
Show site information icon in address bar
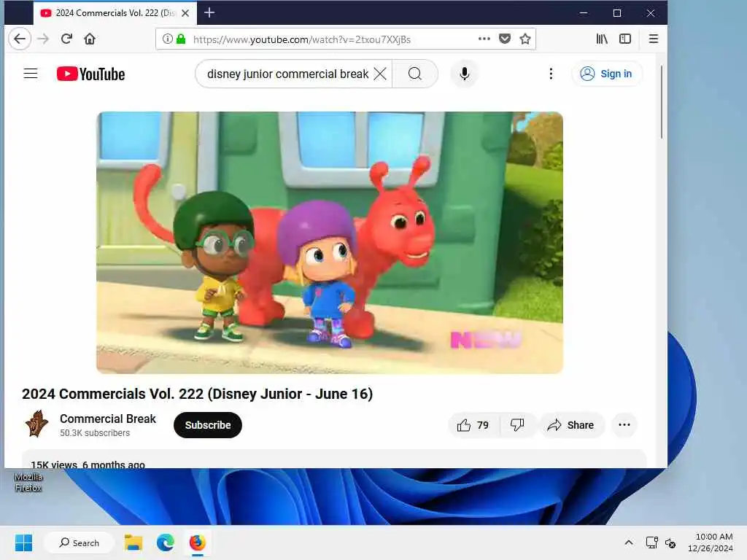coord(167,39)
